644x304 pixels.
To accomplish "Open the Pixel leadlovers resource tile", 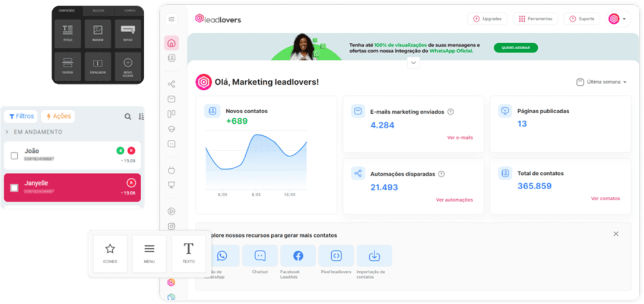I will (x=337, y=255).
